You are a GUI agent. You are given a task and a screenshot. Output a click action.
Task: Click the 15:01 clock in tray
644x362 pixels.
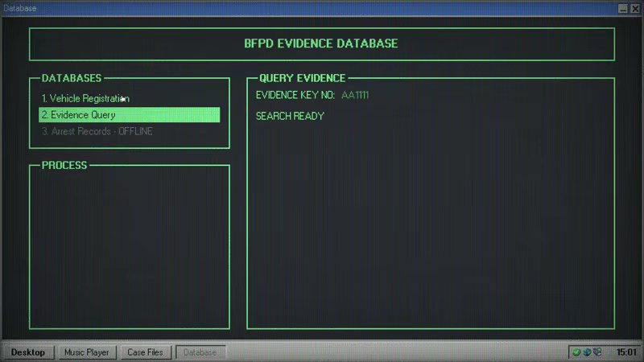(626, 352)
